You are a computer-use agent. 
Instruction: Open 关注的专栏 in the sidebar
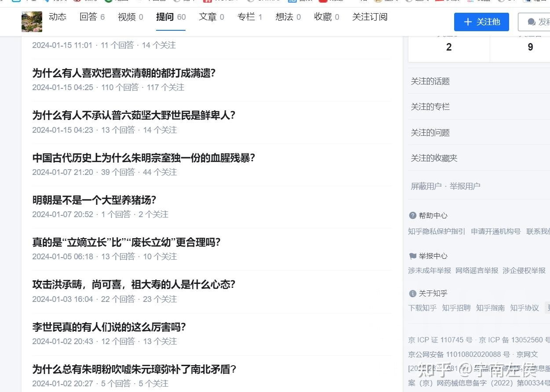tap(430, 107)
